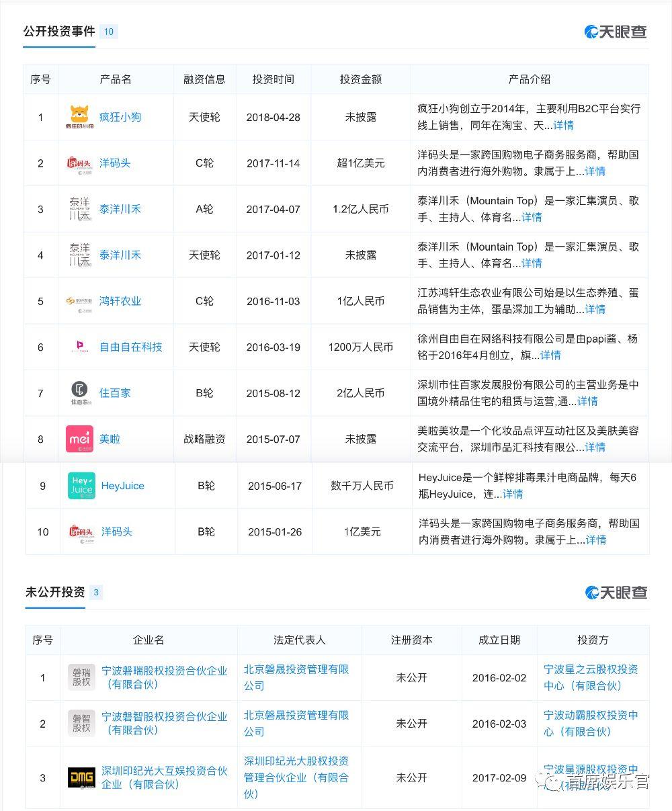
Task: Open 详情 for 住百家 description
Action: click(x=587, y=401)
